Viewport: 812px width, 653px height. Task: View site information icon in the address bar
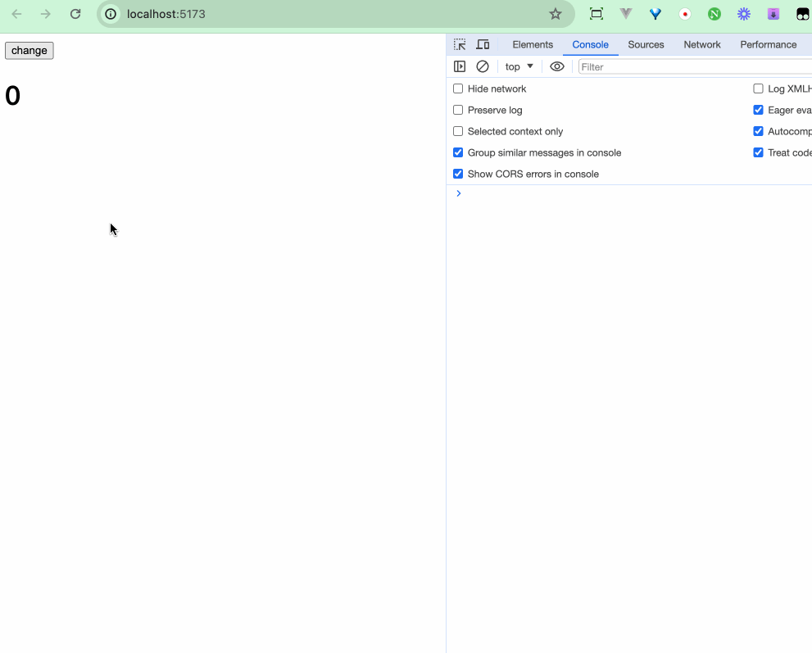click(111, 14)
